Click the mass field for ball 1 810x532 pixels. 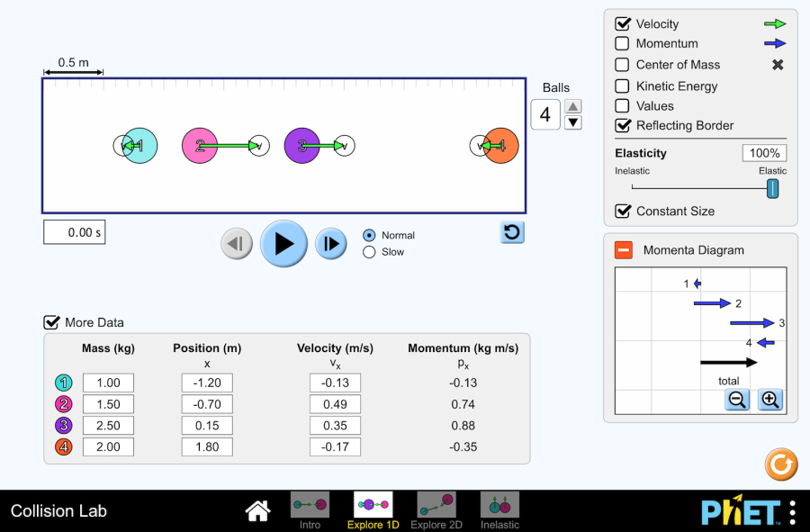(108, 383)
